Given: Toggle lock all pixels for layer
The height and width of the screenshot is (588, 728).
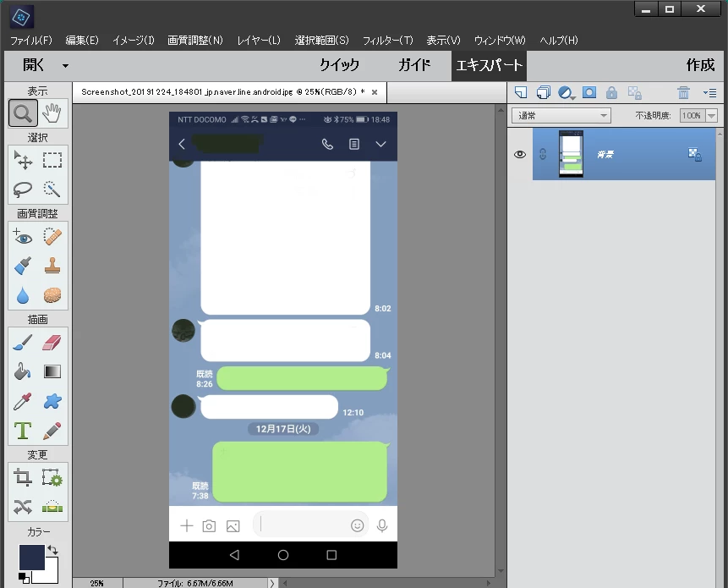Looking at the screenshot, I should [611, 92].
